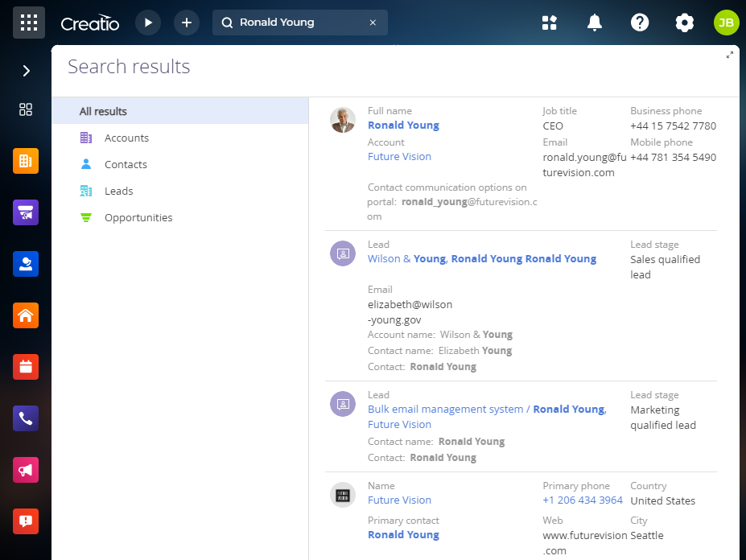Screen dimensions: 746x560
Task: Click Account name: Wilson & Young text
Action: tap(440, 335)
